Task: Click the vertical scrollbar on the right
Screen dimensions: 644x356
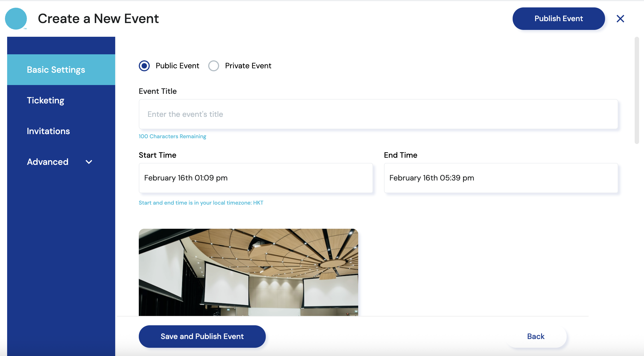Action: coord(637,91)
